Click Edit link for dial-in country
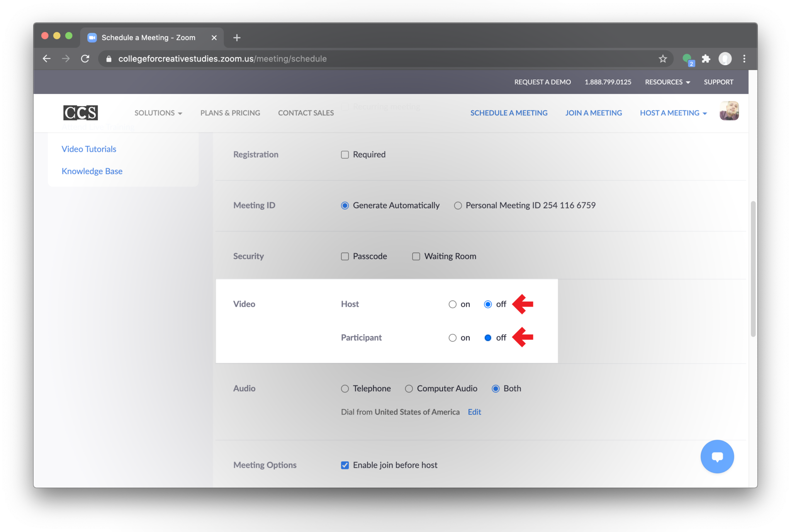Viewport: 791px width, 532px height. (474, 412)
